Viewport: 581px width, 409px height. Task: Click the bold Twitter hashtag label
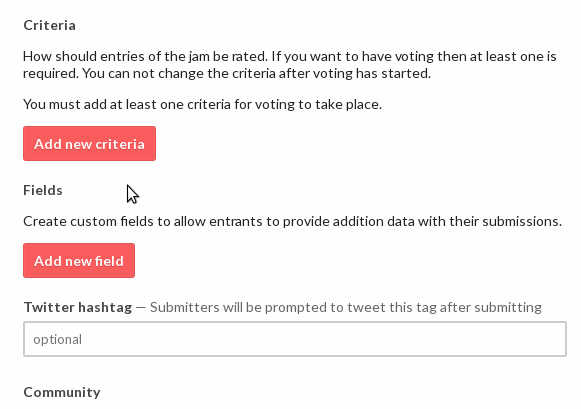point(78,307)
